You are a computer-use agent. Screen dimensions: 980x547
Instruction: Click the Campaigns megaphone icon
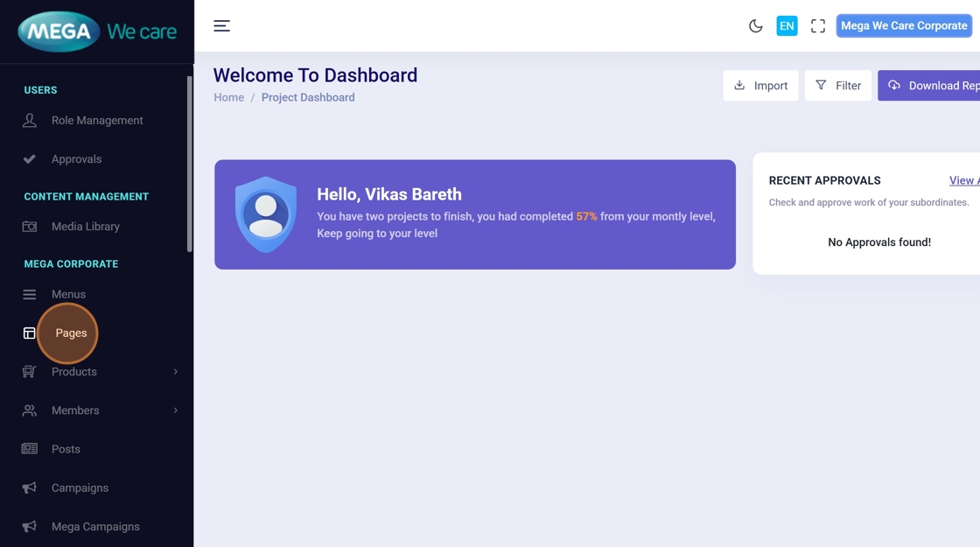(x=30, y=488)
